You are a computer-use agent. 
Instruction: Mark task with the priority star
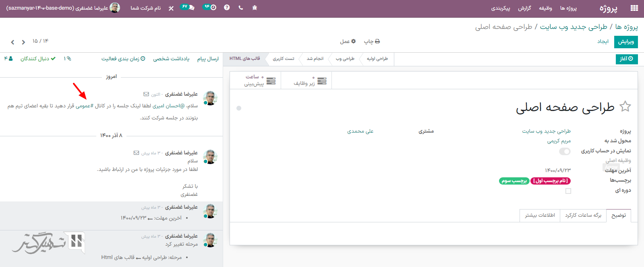pos(625,107)
